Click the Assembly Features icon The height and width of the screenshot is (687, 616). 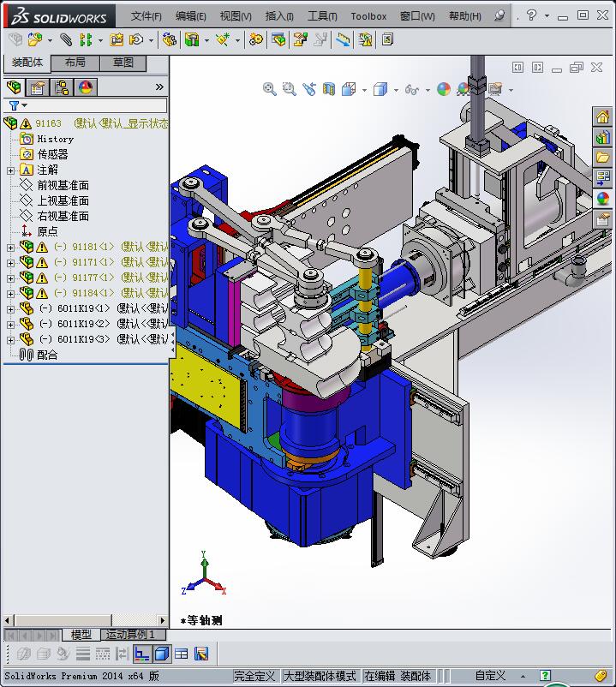(192, 40)
